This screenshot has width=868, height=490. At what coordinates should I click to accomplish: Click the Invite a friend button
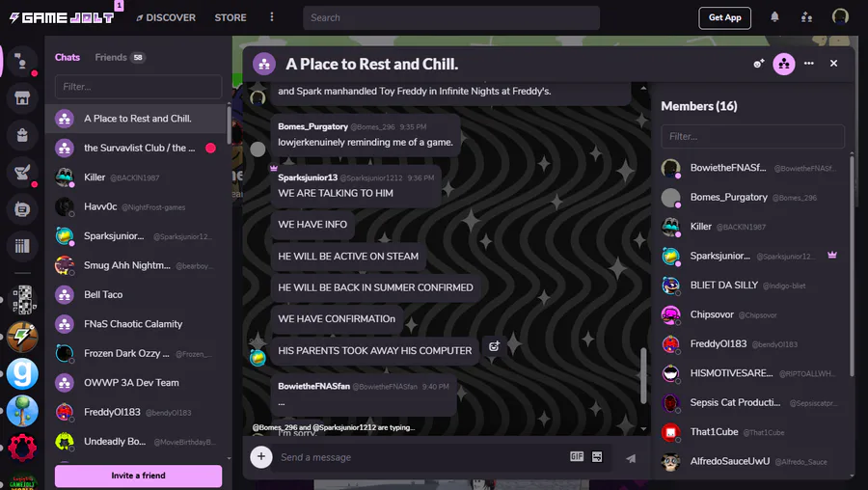(138, 476)
